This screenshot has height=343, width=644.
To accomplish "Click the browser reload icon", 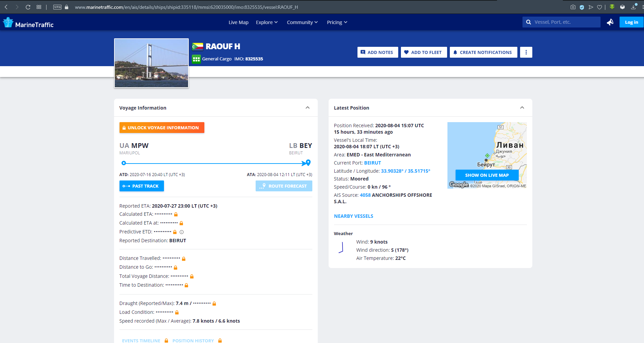I will click(28, 7).
